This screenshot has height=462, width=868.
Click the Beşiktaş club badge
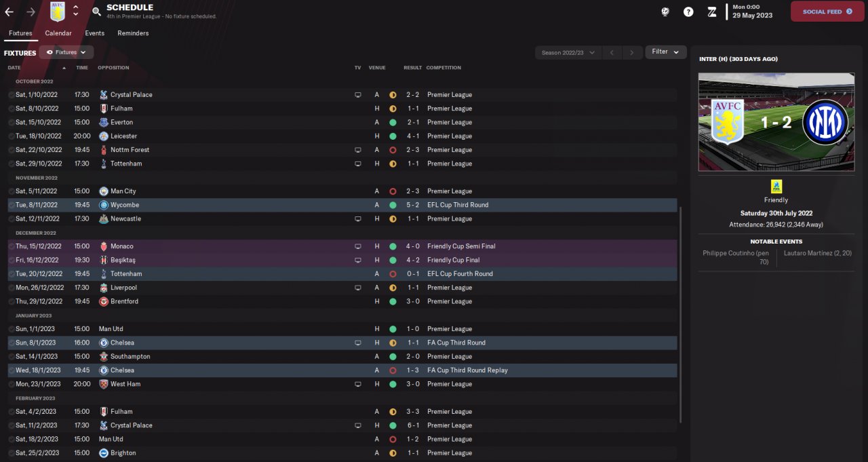[x=104, y=260]
